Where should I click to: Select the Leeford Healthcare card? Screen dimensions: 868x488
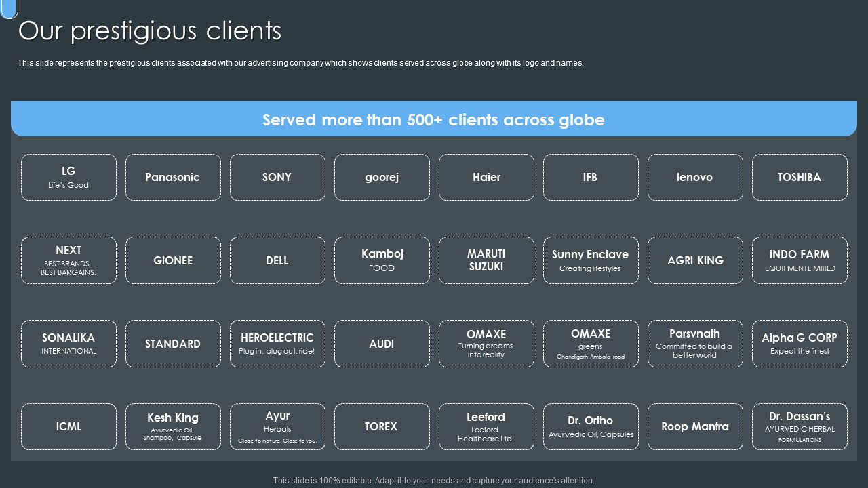coord(486,426)
